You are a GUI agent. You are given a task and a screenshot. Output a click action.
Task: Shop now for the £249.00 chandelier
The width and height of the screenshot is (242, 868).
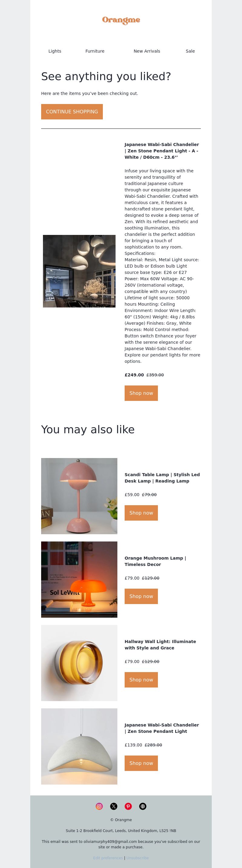pyautogui.click(x=141, y=393)
